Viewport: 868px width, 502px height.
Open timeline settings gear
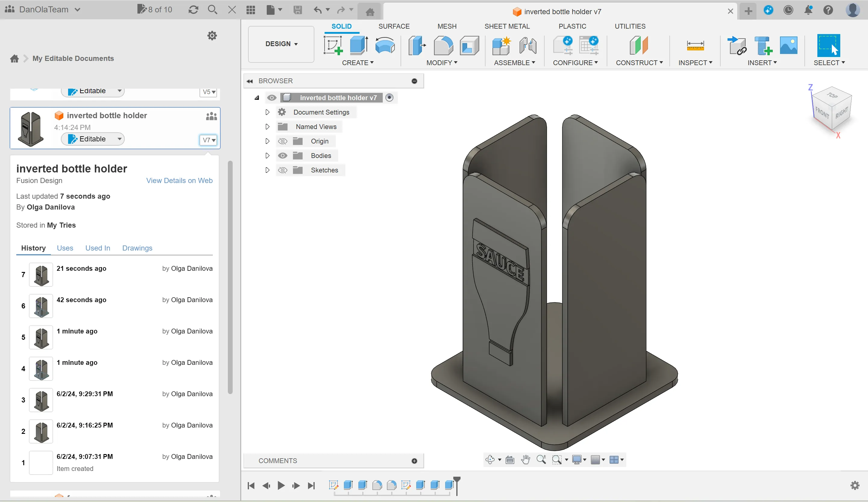coord(855,485)
